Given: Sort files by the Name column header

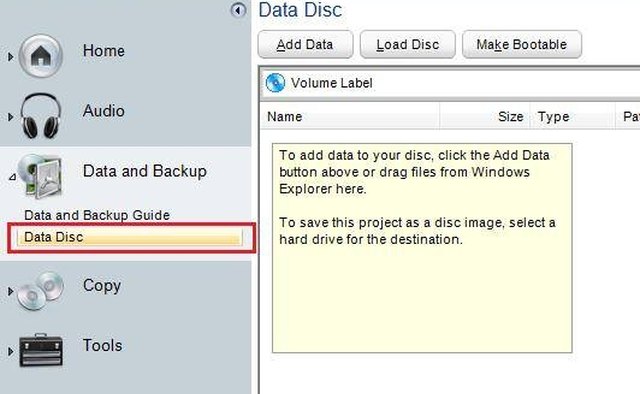Looking at the screenshot, I should (x=350, y=116).
